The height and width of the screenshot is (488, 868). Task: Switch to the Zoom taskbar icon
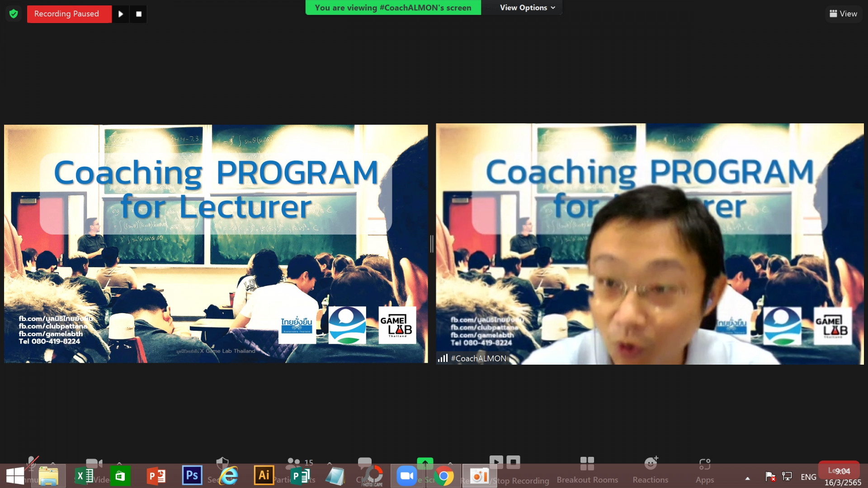point(406,476)
